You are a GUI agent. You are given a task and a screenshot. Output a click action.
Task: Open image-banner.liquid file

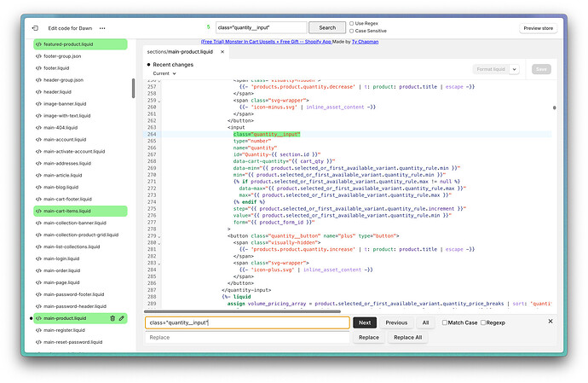tap(65, 104)
